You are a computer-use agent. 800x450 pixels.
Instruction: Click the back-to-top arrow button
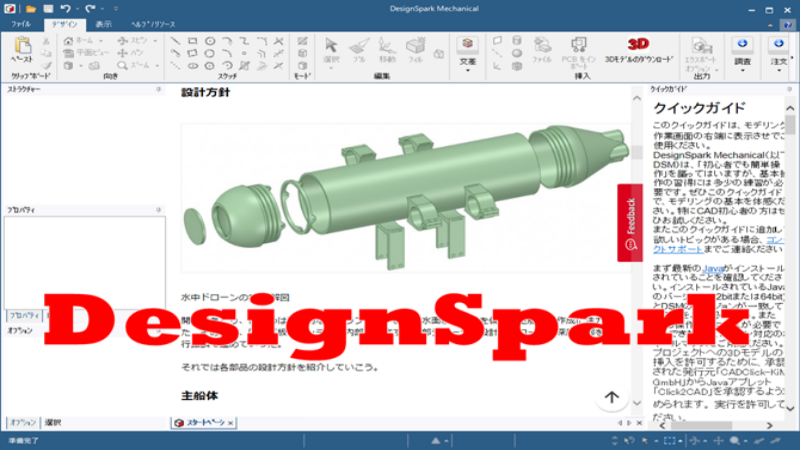pyautogui.click(x=612, y=397)
